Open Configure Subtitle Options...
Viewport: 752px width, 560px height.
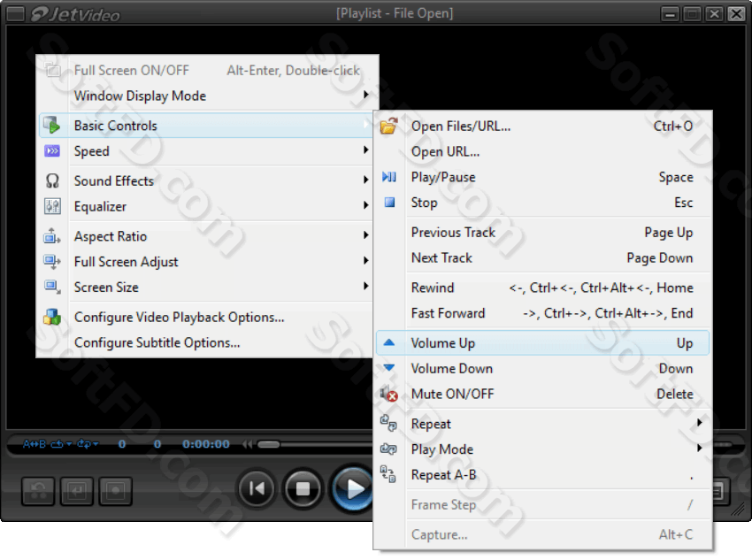(207, 342)
